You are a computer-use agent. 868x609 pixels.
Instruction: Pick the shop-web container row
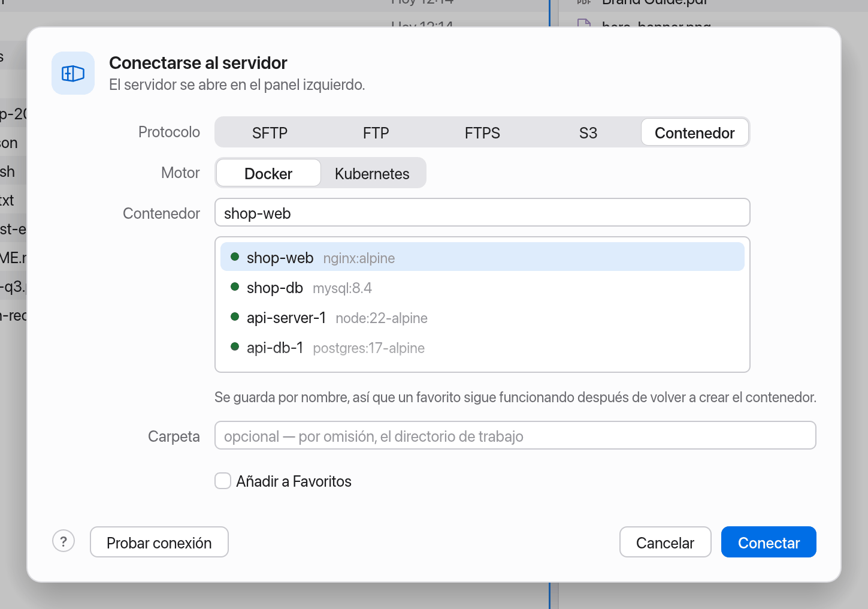pos(482,257)
